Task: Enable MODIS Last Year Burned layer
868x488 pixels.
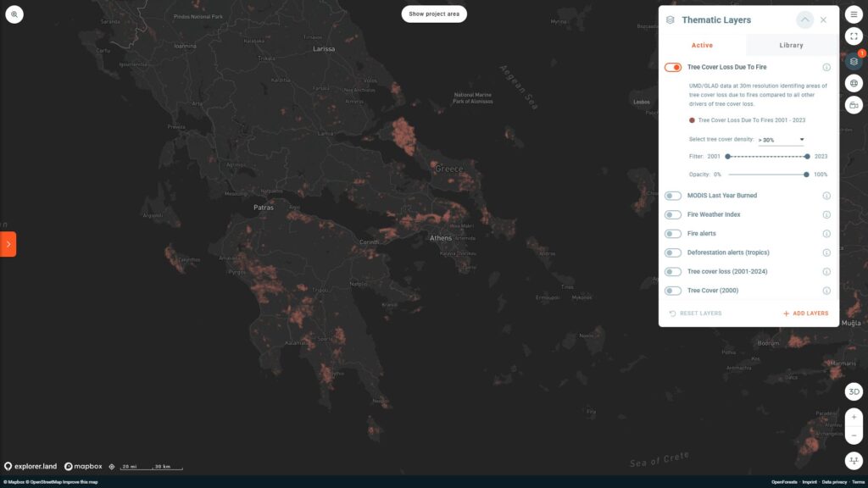Action: point(672,196)
